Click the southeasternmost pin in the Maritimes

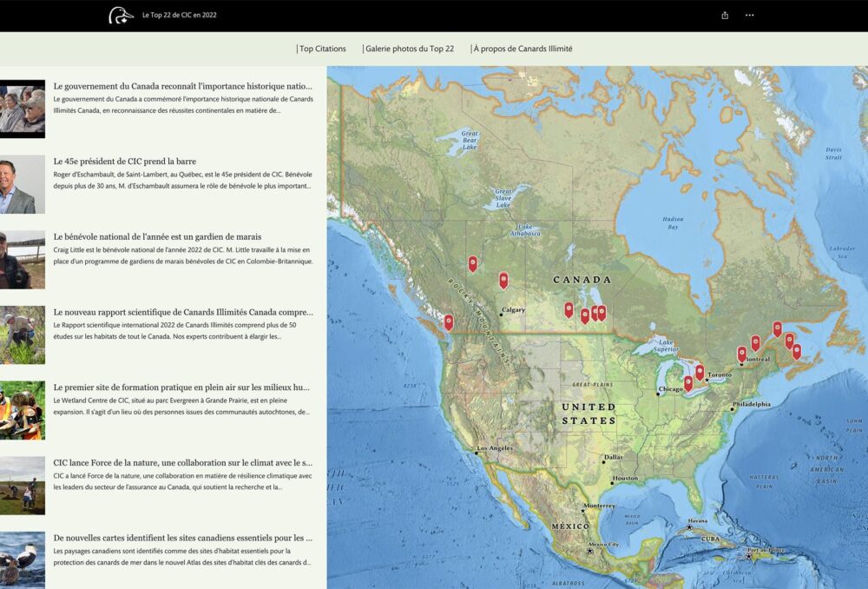pos(797,352)
